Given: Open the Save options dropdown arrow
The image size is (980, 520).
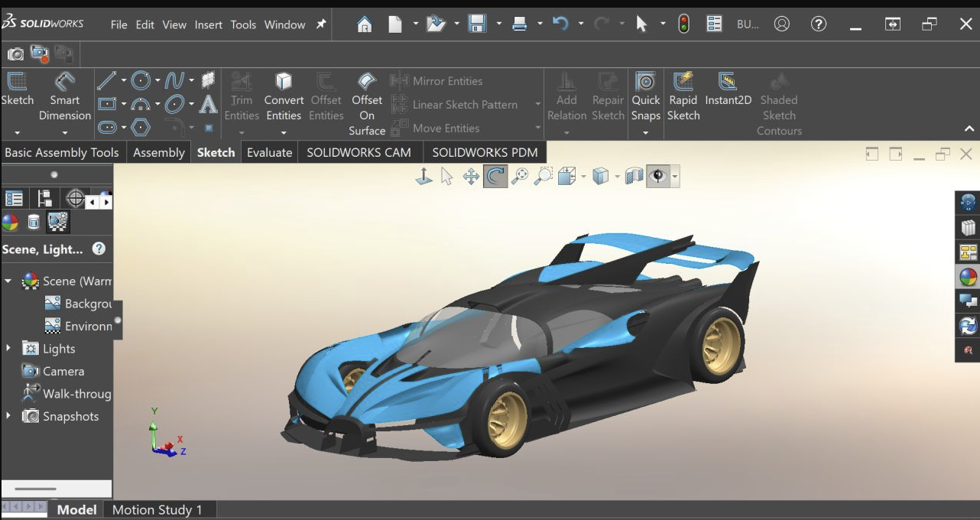Looking at the screenshot, I should click(x=498, y=24).
